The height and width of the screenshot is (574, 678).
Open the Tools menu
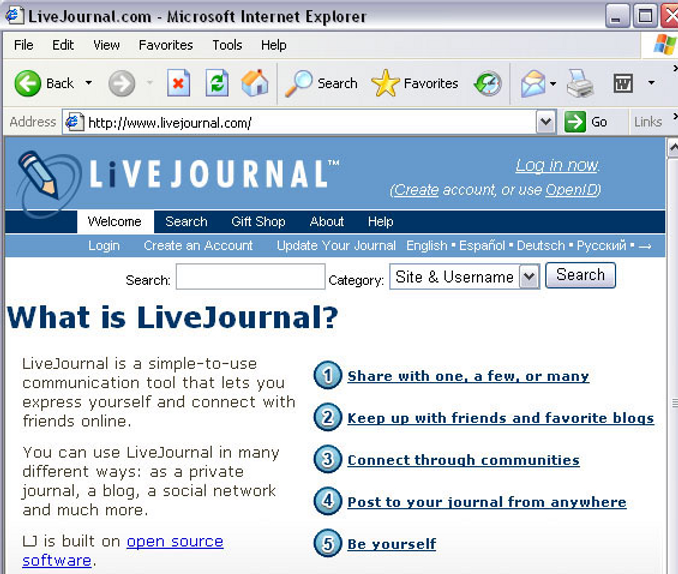pos(227,45)
